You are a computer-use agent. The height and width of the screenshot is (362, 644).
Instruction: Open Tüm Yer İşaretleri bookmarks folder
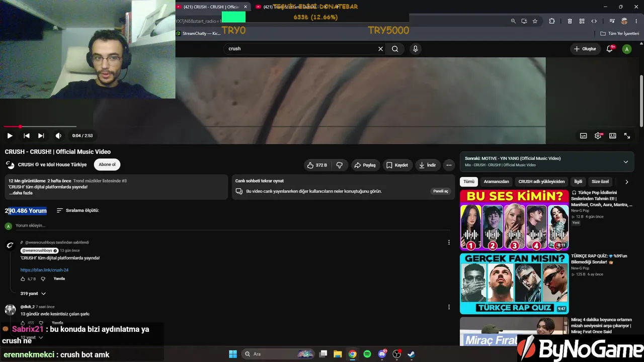click(620, 34)
